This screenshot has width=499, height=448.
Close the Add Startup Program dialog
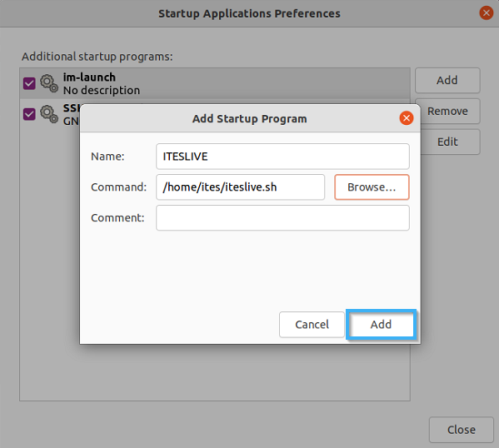click(407, 118)
